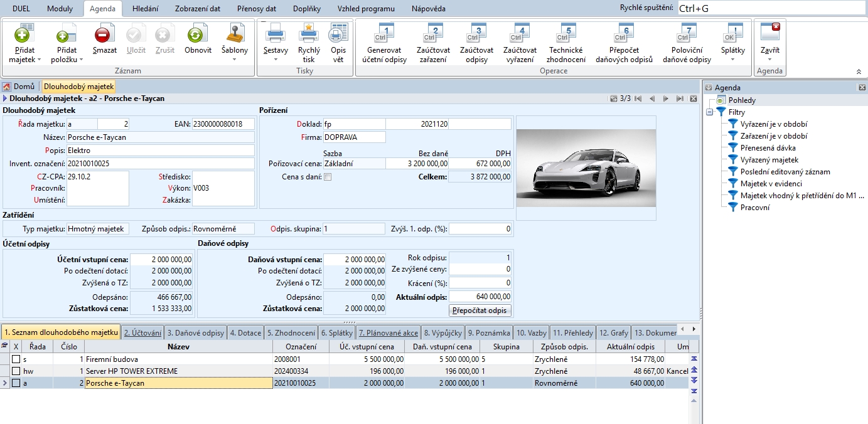This screenshot has width=868, height=424.
Task: Open the Moduly ribbon tab
Action: 60,9
